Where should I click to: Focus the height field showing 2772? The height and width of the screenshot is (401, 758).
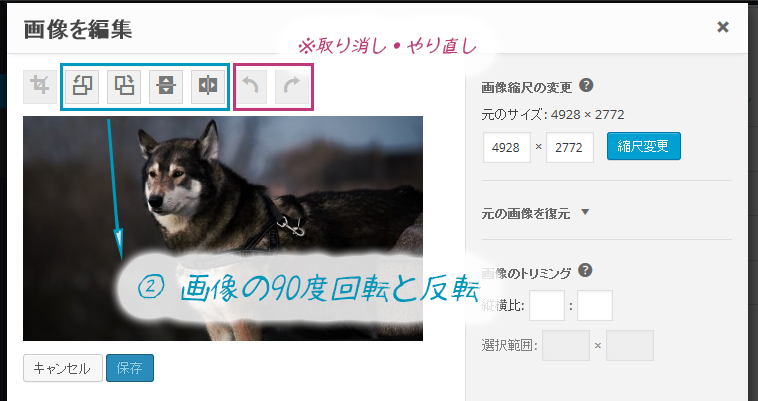(570, 147)
